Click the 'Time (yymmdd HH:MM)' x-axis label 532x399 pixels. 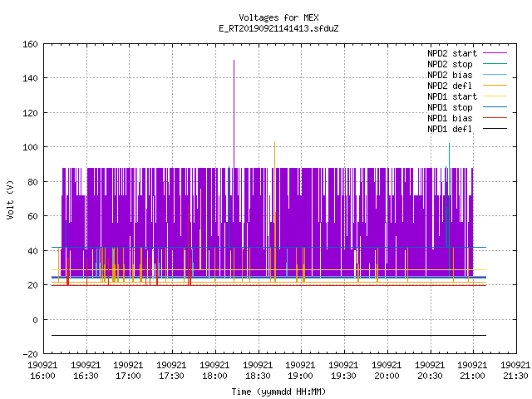tap(278, 392)
